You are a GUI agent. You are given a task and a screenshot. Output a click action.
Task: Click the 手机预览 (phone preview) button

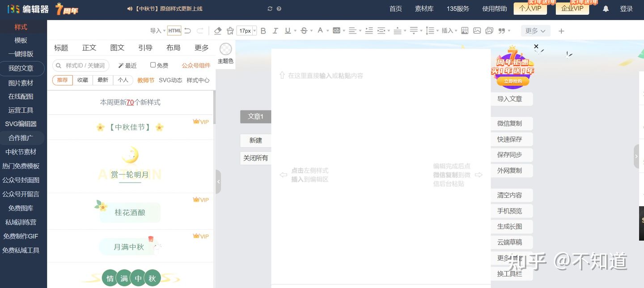(511, 211)
